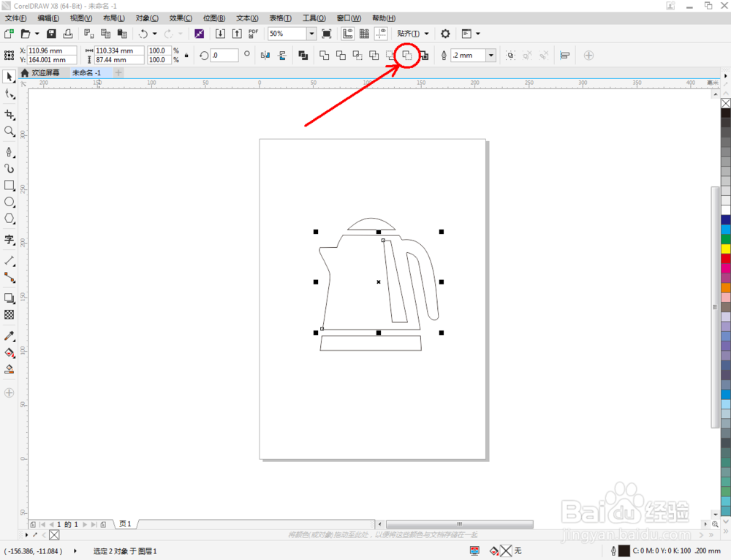This screenshot has height=560, width=731.
Task: Choose the Crop tool
Action: point(10,114)
